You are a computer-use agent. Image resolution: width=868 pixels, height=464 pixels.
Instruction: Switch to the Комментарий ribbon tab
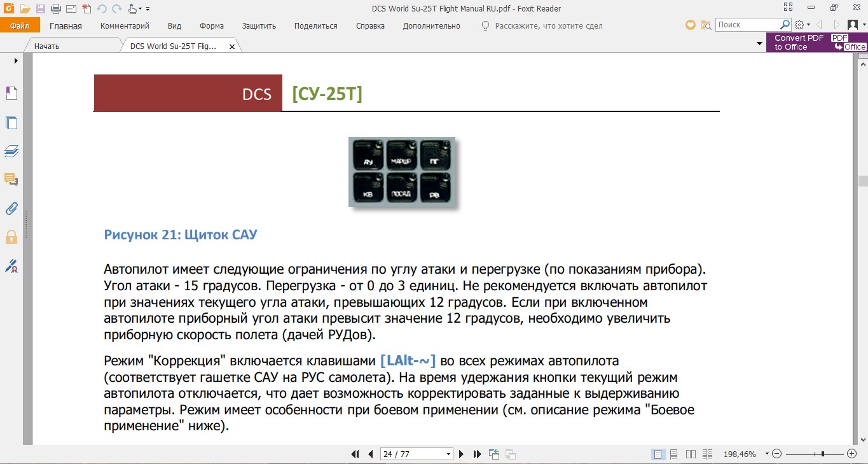coord(125,26)
